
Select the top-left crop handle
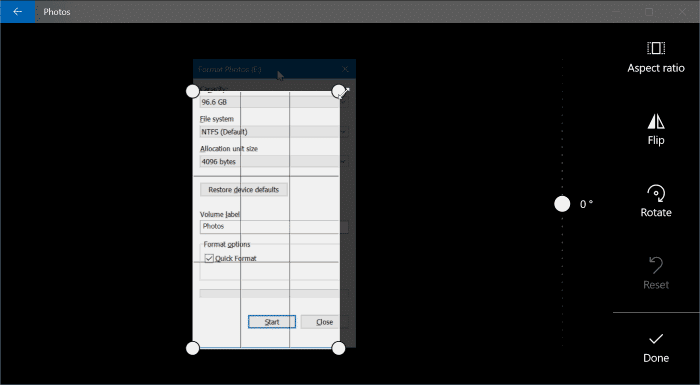[x=192, y=91]
